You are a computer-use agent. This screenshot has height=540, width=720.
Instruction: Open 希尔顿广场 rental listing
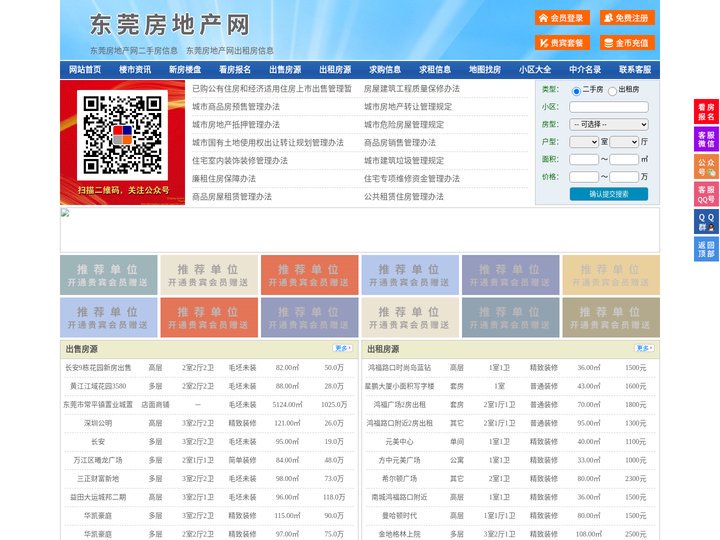399,478
